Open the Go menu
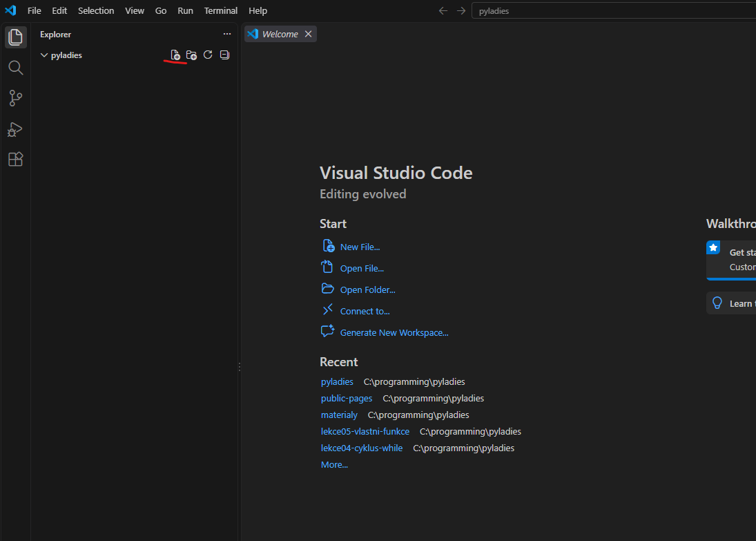756x541 pixels. [161, 10]
